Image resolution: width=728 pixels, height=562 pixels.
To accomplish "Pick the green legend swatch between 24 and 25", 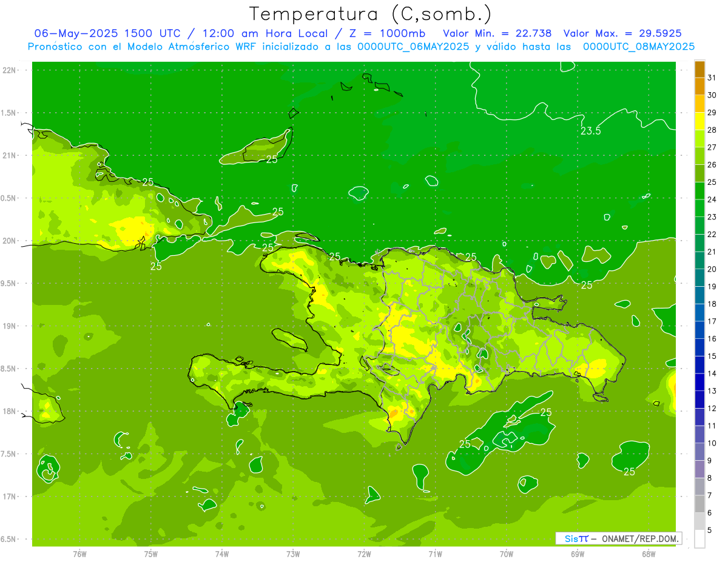I will pyautogui.click(x=699, y=191).
